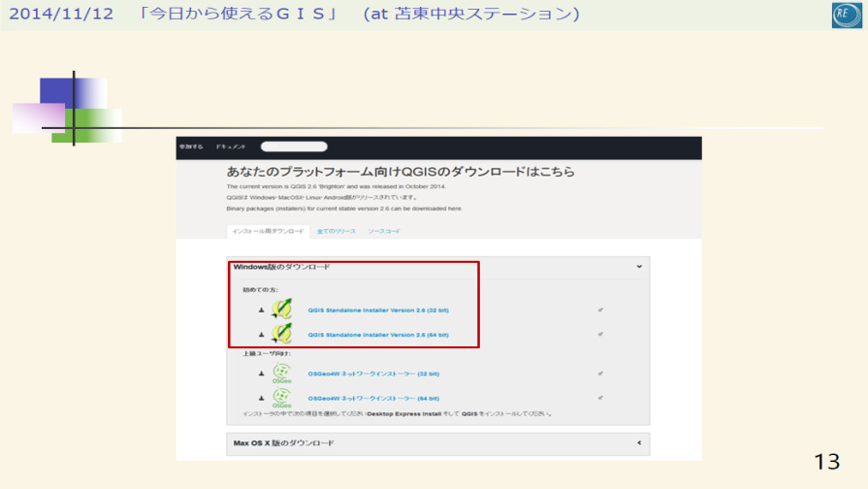Download QGIS Standalone Installer Version 2.6 (32 bit)
868x489 pixels.
378,310
